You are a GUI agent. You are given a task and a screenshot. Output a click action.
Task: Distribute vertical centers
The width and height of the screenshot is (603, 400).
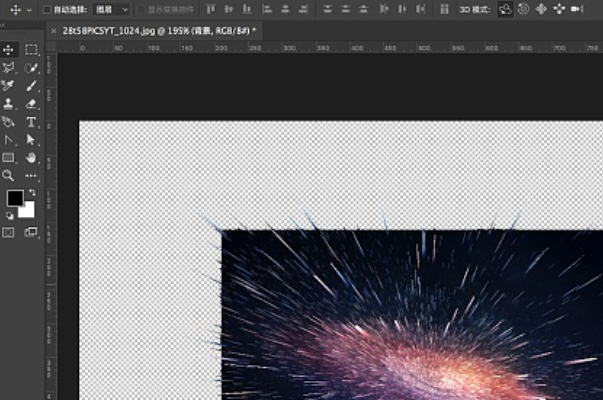pos(345,9)
